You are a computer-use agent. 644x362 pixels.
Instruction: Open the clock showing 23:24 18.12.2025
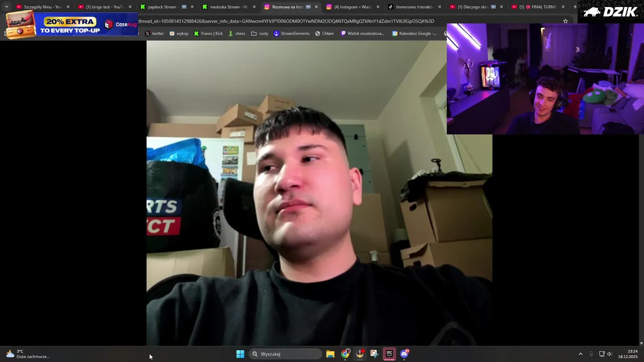point(627,354)
